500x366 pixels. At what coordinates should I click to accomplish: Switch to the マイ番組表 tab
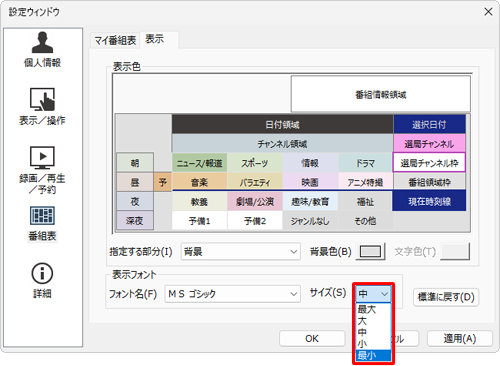click(x=115, y=40)
